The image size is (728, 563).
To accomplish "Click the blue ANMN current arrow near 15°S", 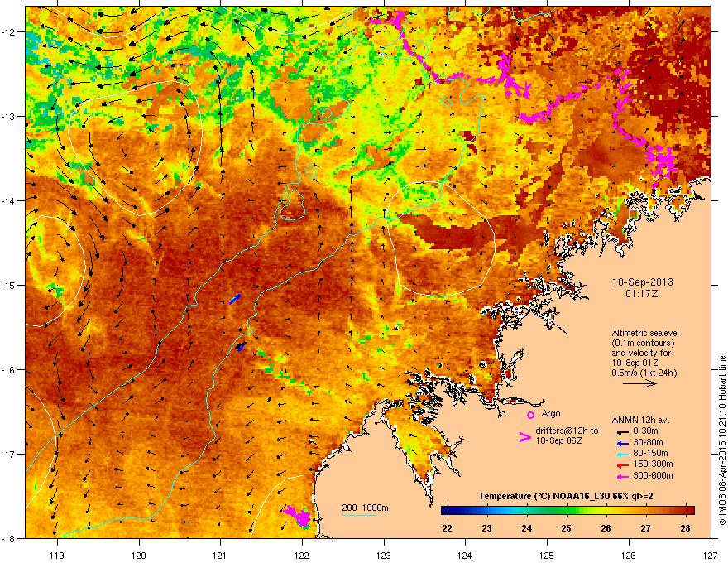I will coord(236,299).
